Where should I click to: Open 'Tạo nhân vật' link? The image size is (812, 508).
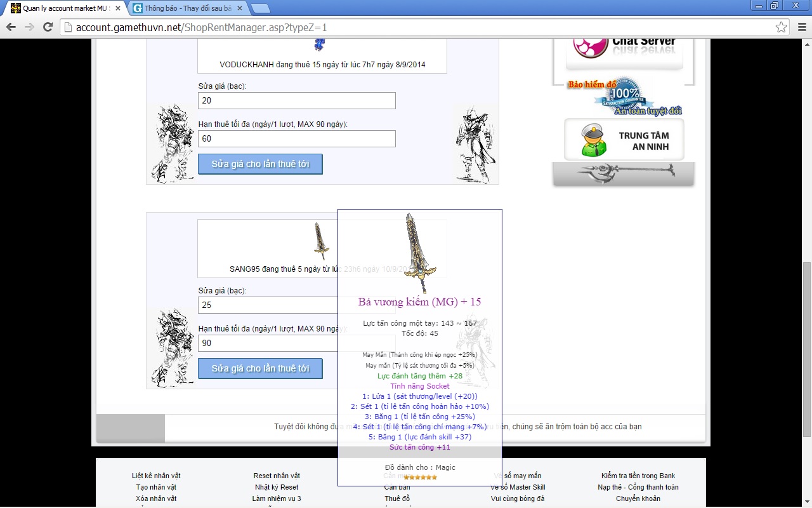156,487
